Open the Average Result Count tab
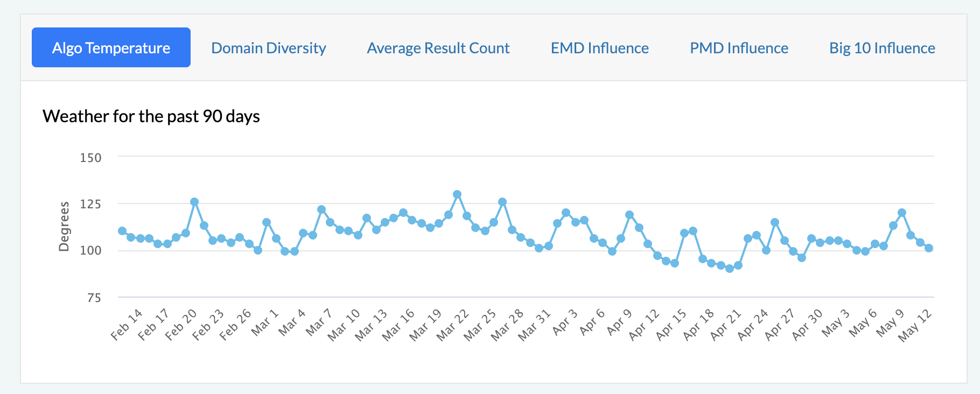980x394 pixels. tap(438, 48)
